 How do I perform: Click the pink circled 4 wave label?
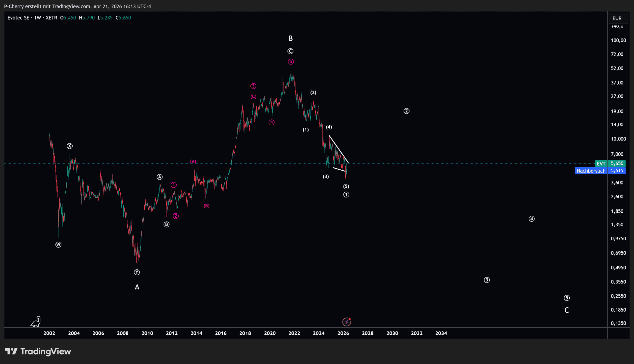[272, 122]
